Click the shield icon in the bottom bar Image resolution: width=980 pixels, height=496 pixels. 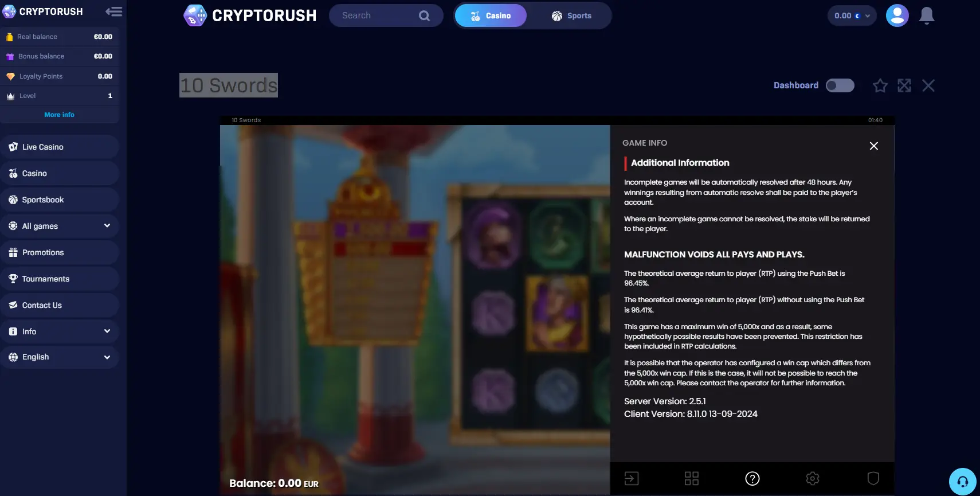(x=873, y=478)
